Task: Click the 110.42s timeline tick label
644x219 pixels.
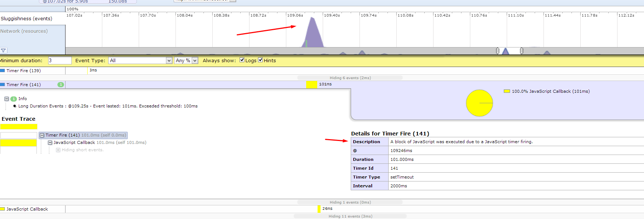Action: point(442,15)
